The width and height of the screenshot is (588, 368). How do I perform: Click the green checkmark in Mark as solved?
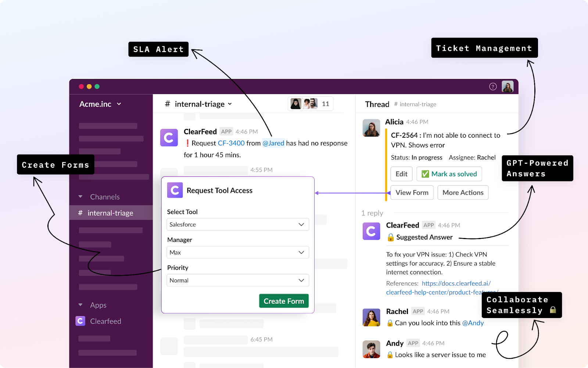coord(425,174)
